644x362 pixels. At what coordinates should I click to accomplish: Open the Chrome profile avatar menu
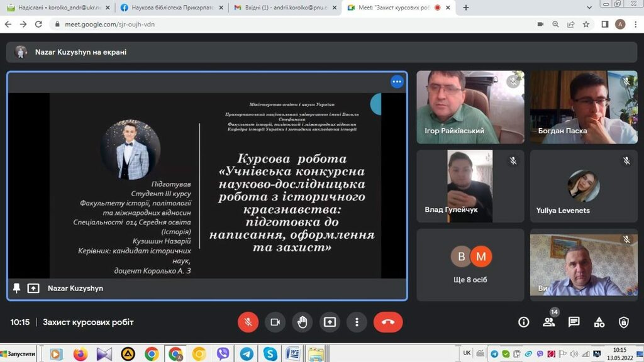(620, 24)
